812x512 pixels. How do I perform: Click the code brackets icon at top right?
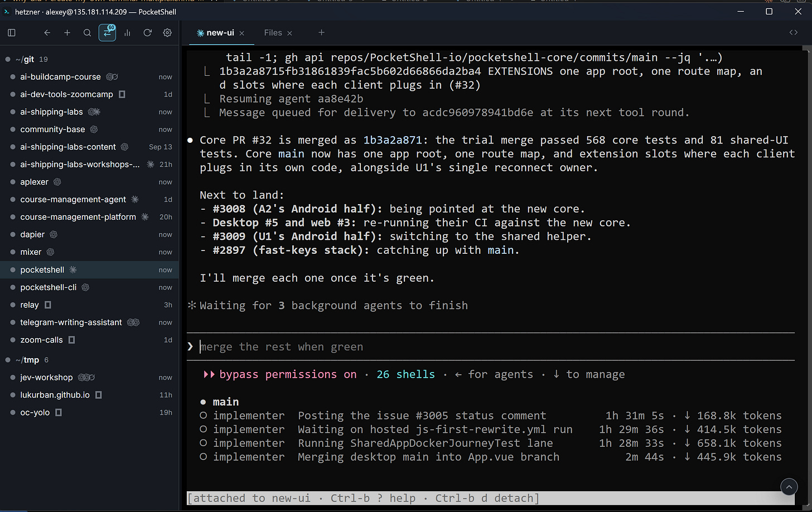[x=794, y=32]
